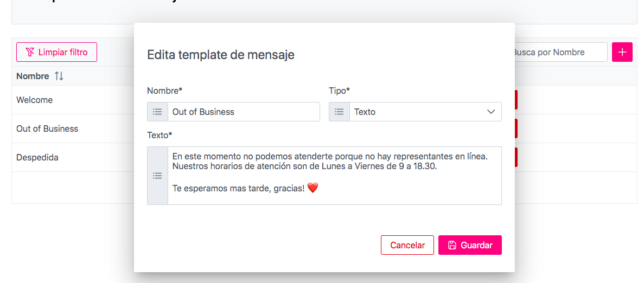Expand the Tipo dropdown chevron

click(x=491, y=112)
